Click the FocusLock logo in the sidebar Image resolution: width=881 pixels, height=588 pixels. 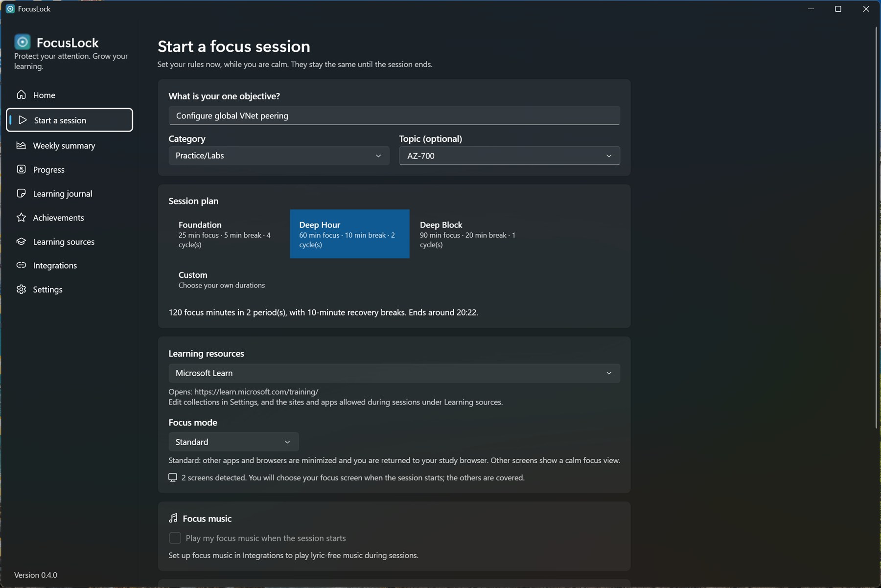tap(23, 42)
